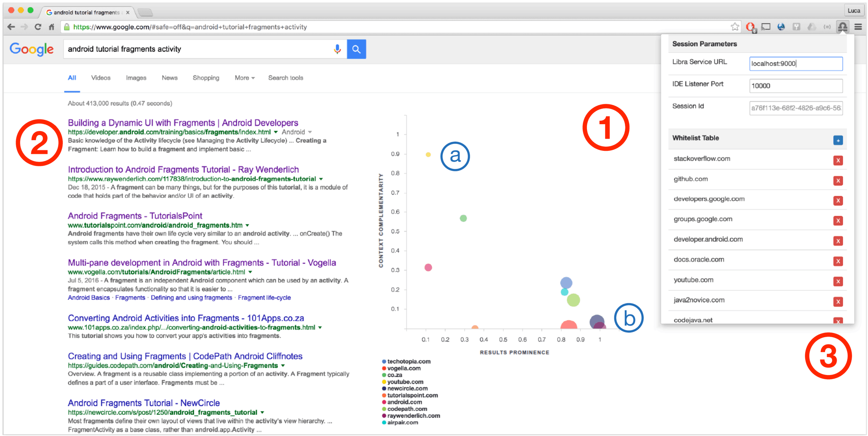Close the android tutorial fragments tab
868x436 pixels.
[128, 12]
